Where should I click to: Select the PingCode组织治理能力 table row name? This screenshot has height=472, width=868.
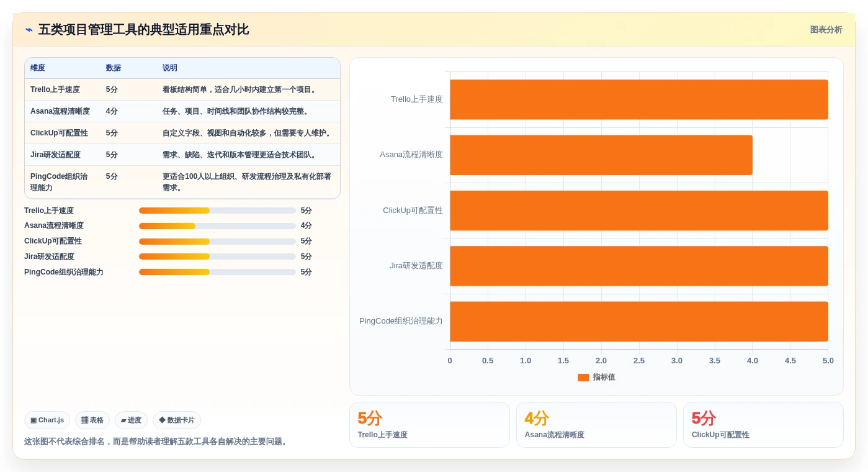[x=60, y=182]
